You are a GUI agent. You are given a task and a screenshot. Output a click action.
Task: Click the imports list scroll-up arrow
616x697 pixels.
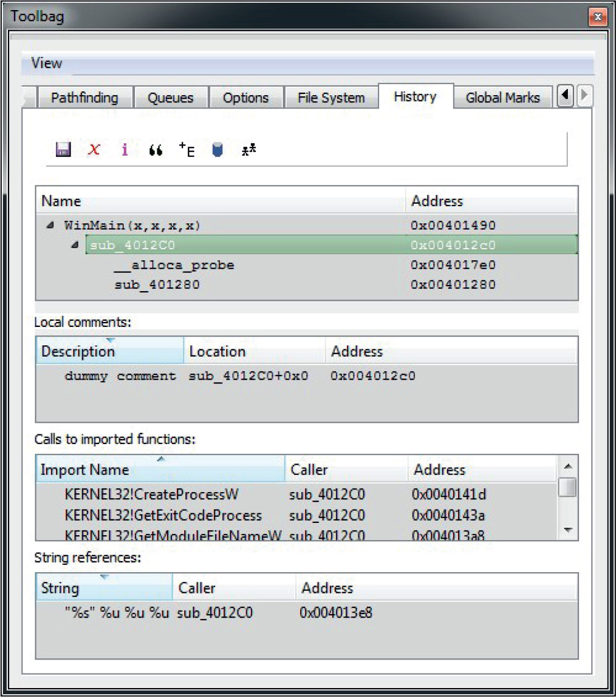[568, 466]
